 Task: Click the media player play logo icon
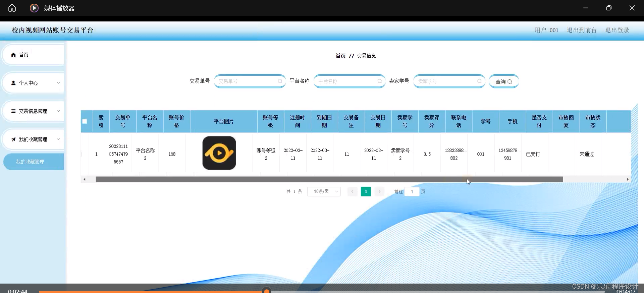click(34, 8)
